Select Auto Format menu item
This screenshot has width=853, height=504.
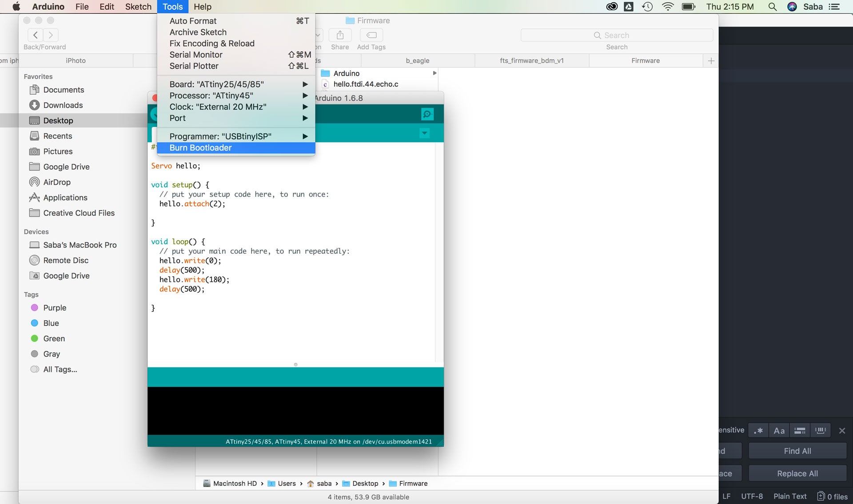pos(236,21)
